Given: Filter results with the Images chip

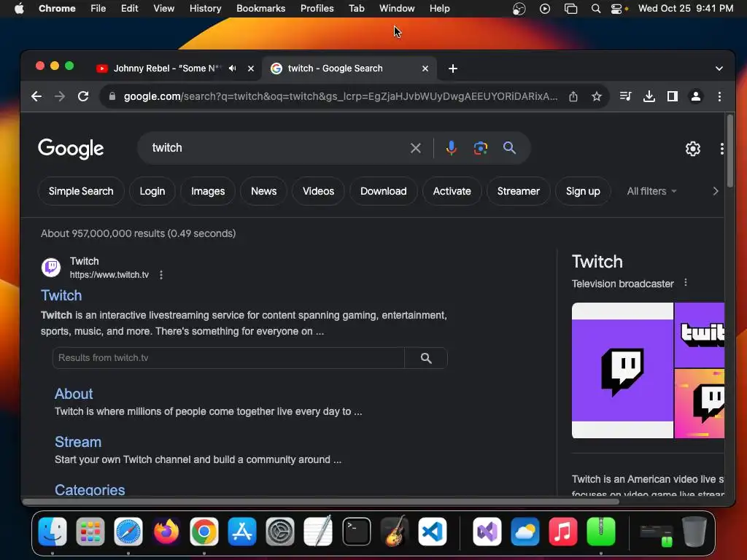Looking at the screenshot, I should [x=208, y=191].
